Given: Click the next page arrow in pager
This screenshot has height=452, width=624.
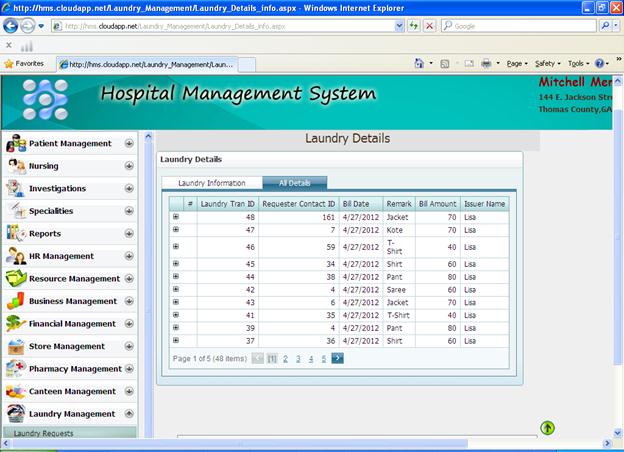Looking at the screenshot, I should [x=337, y=358].
